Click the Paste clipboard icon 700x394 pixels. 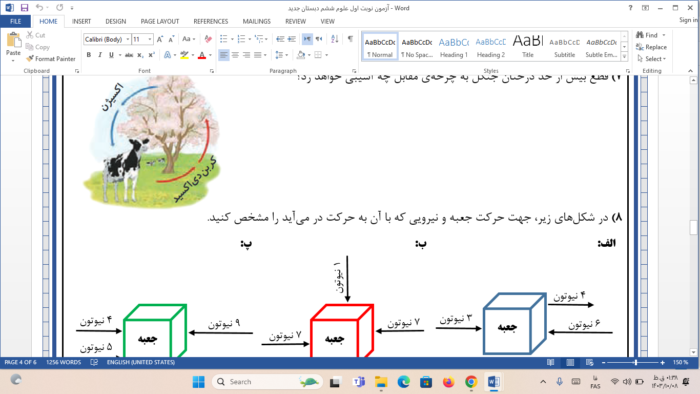click(13, 41)
